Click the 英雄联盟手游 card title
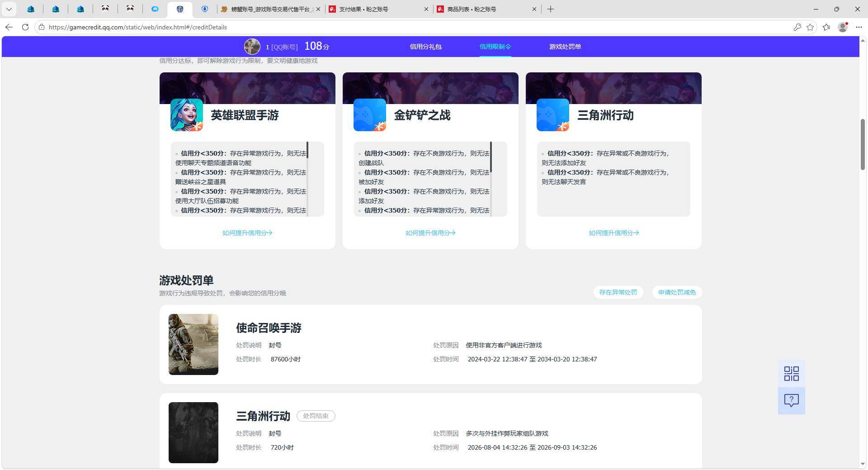 (245, 115)
